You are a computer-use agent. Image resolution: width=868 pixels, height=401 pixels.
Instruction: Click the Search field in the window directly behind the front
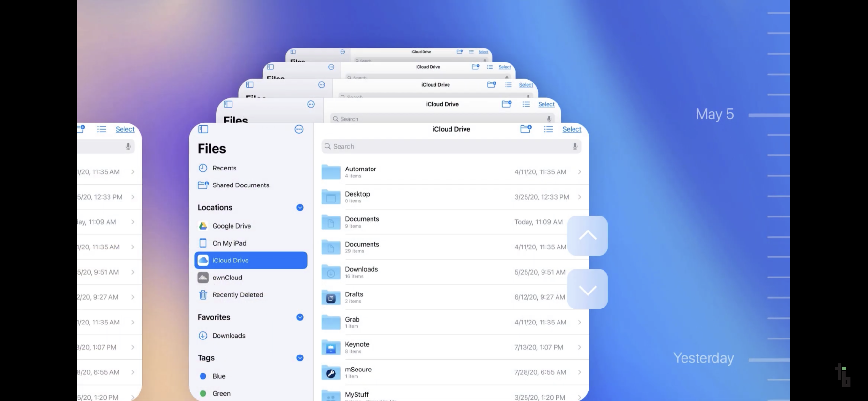coord(442,119)
